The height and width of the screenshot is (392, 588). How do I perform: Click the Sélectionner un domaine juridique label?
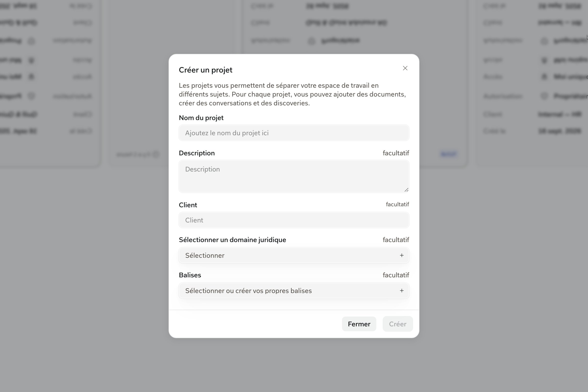coord(232,240)
